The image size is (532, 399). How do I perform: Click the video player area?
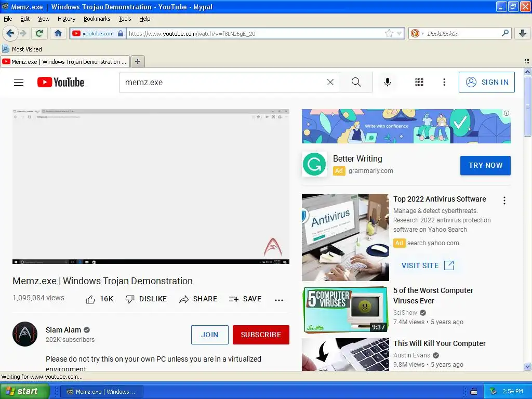point(151,187)
